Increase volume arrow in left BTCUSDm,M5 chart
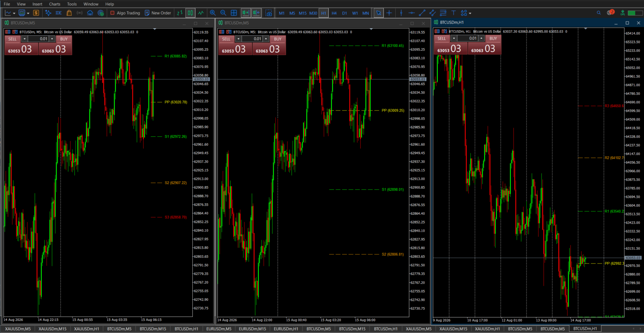Screen dimensions: 644x333 click(52, 39)
